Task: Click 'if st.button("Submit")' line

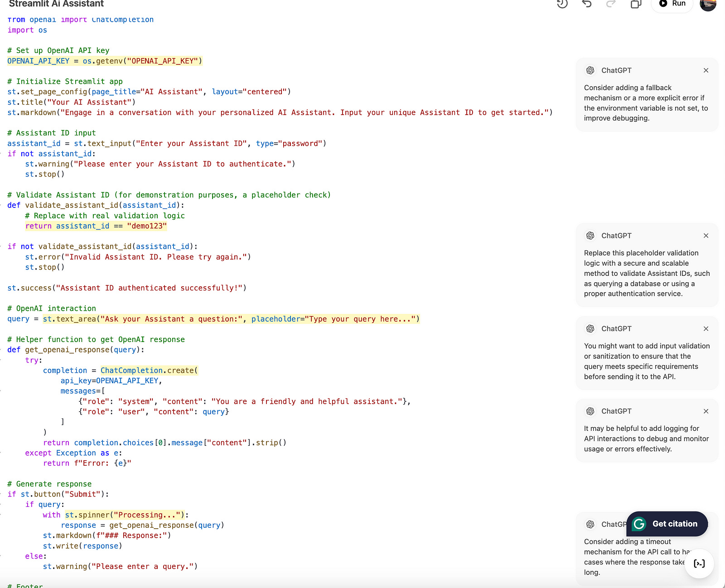Action: pyautogui.click(x=58, y=494)
